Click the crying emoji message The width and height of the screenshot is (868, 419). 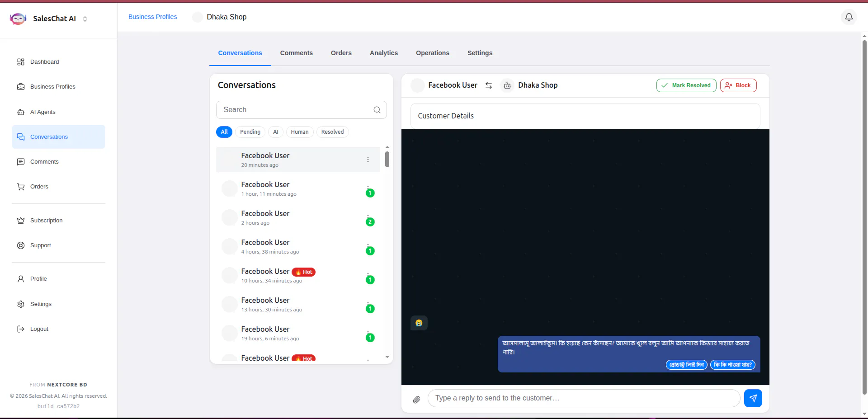419,323
